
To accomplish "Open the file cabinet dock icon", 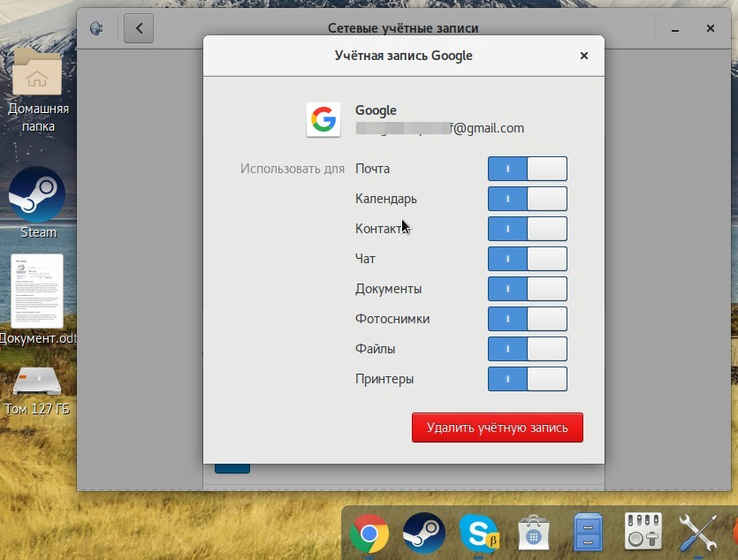I will point(588,533).
